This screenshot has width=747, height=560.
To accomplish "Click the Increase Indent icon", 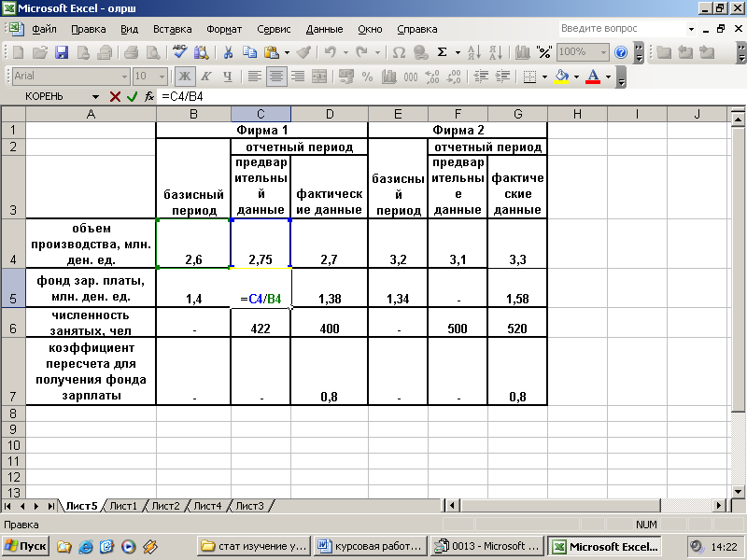I will tap(502, 77).
